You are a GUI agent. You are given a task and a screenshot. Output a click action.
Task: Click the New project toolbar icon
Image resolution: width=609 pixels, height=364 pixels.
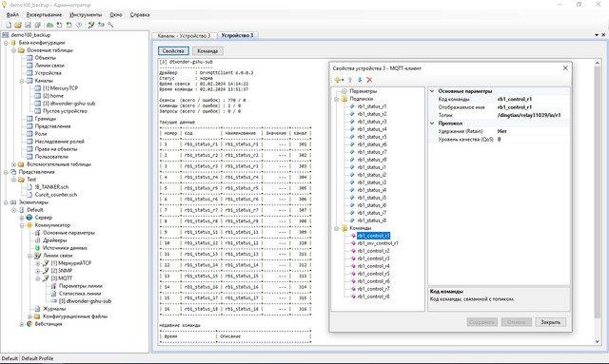point(9,25)
